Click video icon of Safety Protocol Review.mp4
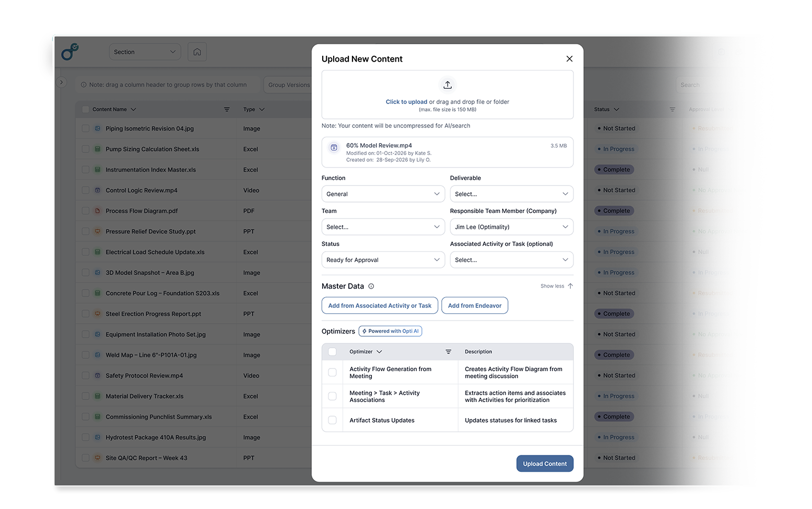The width and height of the screenshot is (812, 509). click(98, 376)
